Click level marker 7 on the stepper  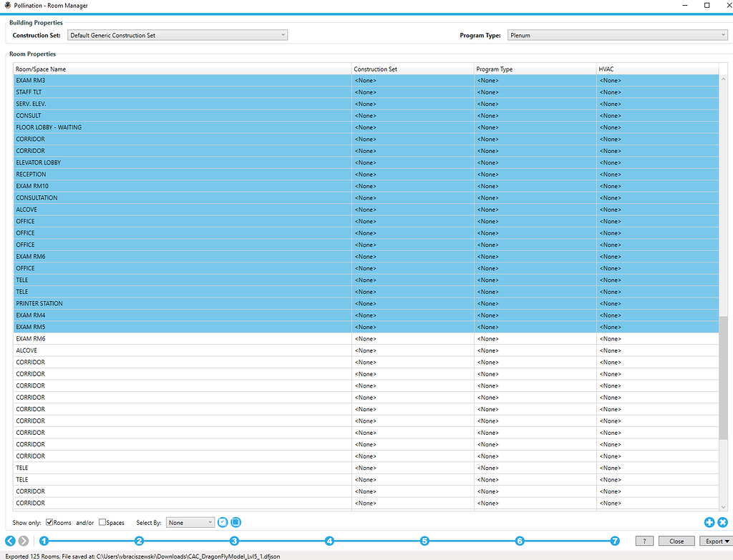point(615,541)
